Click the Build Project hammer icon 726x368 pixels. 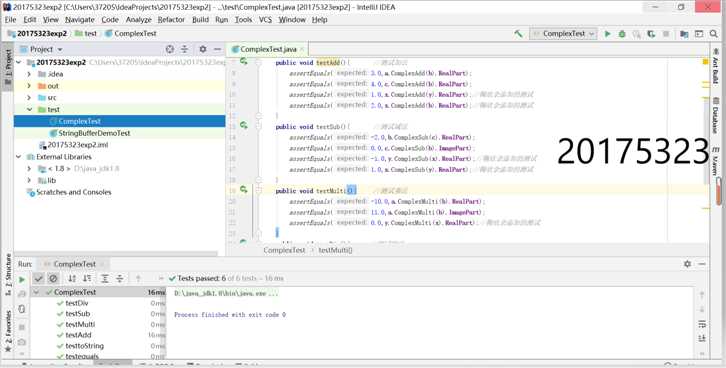(518, 34)
